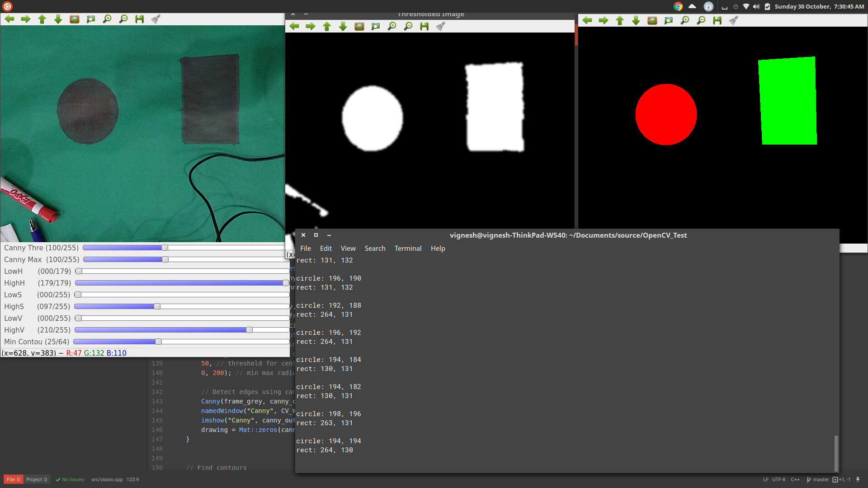Click the pan down arrow in the right image window
Image resolution: width=868 pixels, height=488 pixels.
[x=636, y=20]
